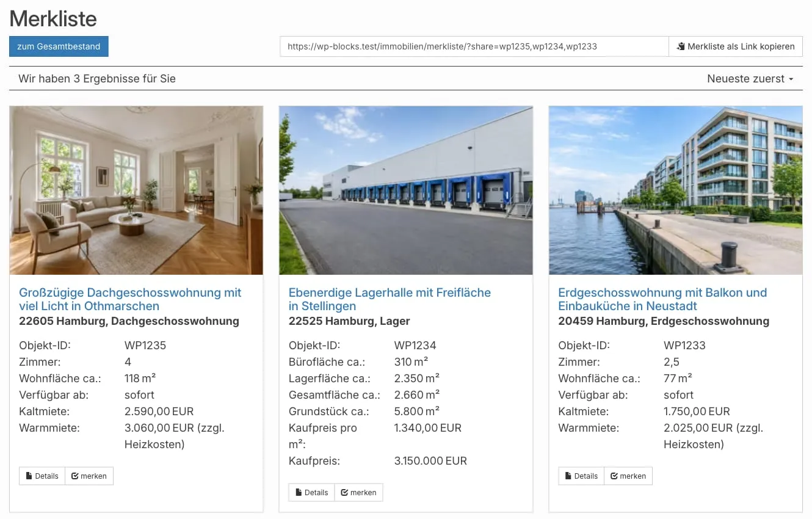Click the address 22525 Hamburg, Lager
This screenshot has width=812, height=519.
349,321
